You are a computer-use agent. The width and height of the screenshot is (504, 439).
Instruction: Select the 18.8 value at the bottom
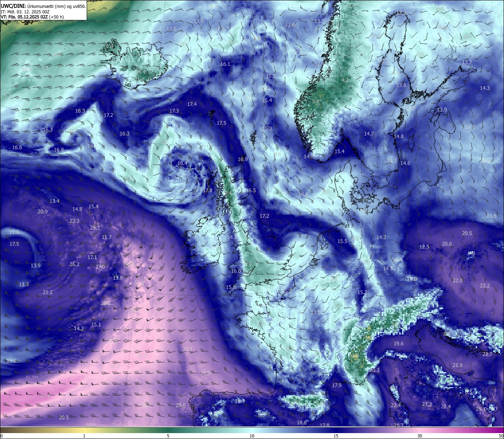(x=302, y=422)
